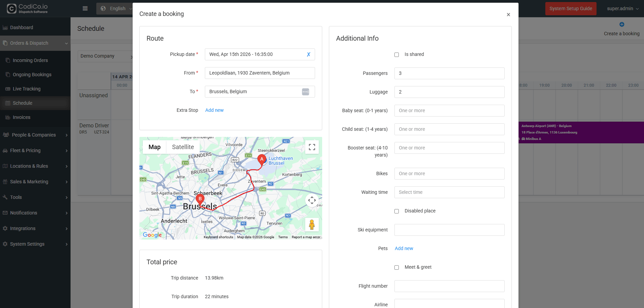Image resolution: width=644 pixels, height=308 pixels.
Task: Close the Create a booking dialog
Action: coord(508,15)
